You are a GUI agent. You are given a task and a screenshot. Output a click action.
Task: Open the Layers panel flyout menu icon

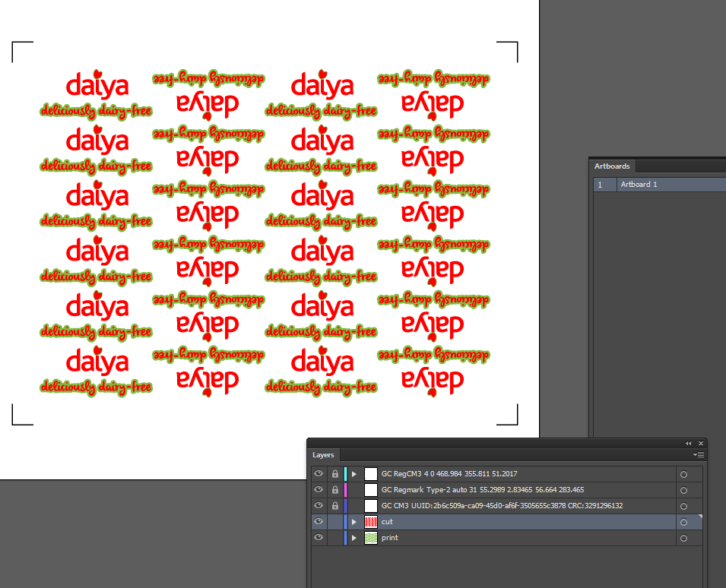pyautogui.click(x=699, y=455)
